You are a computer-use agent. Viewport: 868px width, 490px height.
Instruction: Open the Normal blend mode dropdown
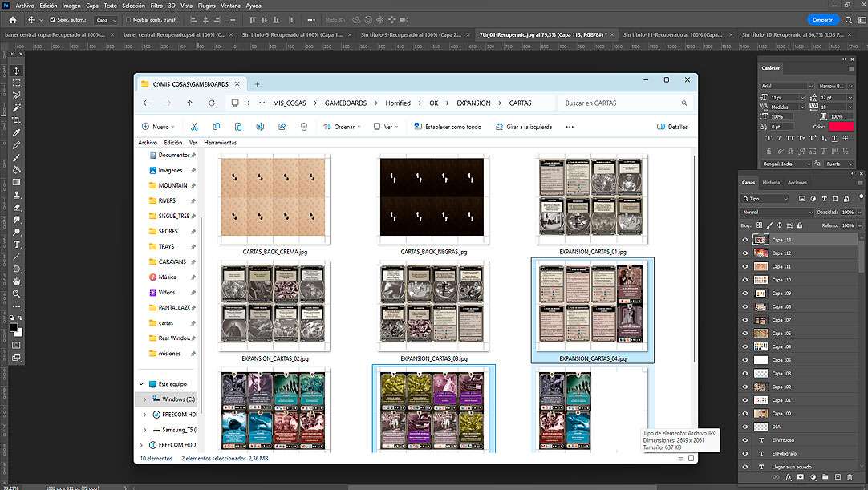tap(777, 212)
